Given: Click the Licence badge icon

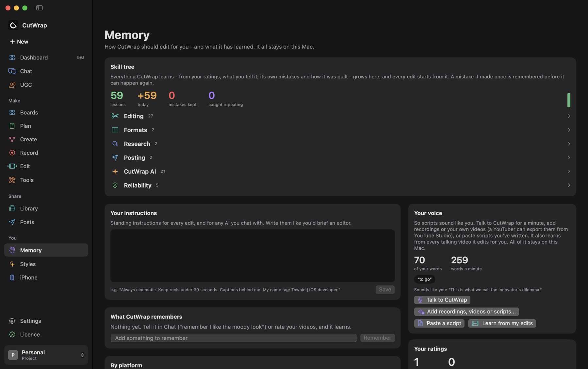Looking at the screenshot, I should (x=12, y=334).
